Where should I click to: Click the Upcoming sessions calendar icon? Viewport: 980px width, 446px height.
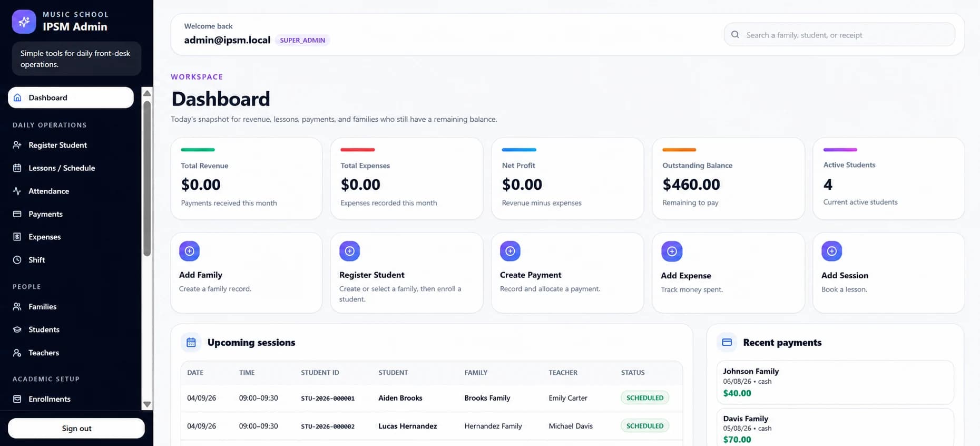click(x=191, y=343)
